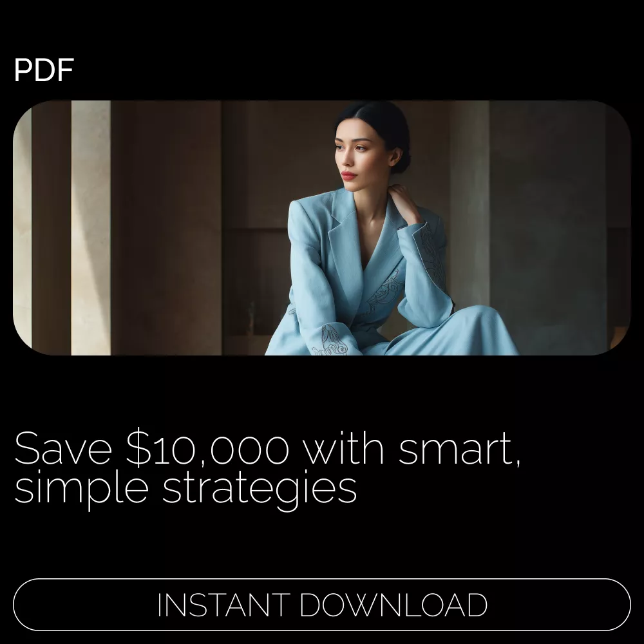644x644 pixels.
Task: Click the '$10,000' amount in headline
Action: pos(207,448)
